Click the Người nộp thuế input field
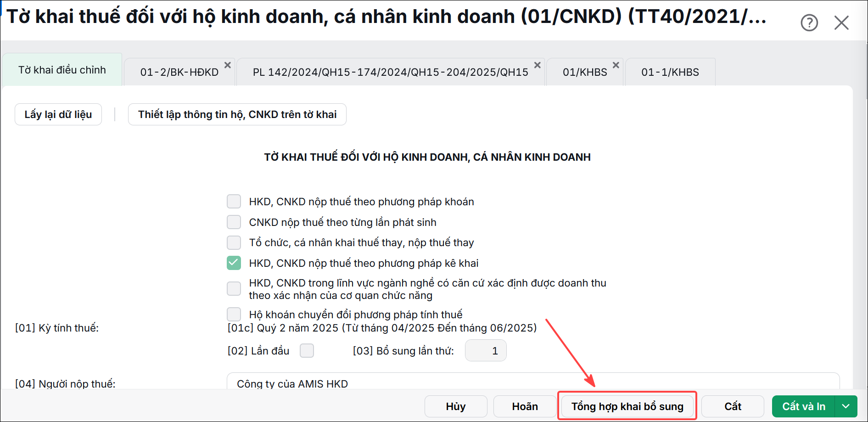Screen dimensions: 868x422 pos(533,382)
